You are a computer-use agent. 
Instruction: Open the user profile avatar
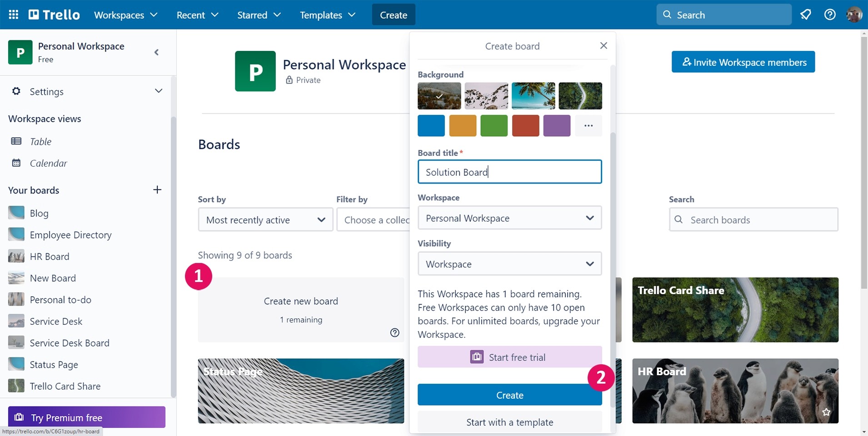point(854,15)
